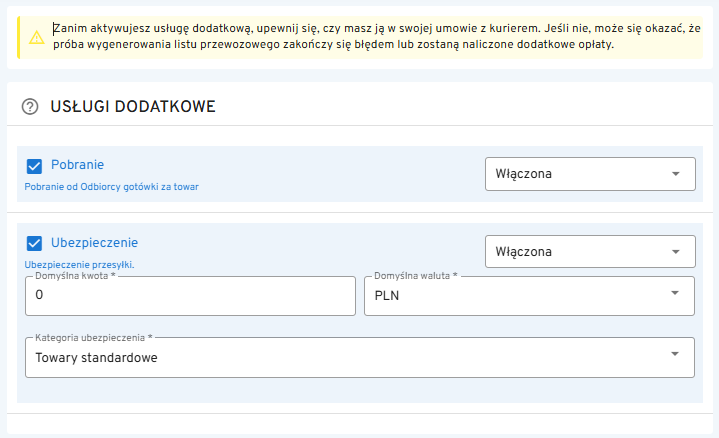Open the Kategoria ubezpieczenia dropdown
Image resolution: width=719 pixels, height=438 pixels.
point(340,357)
